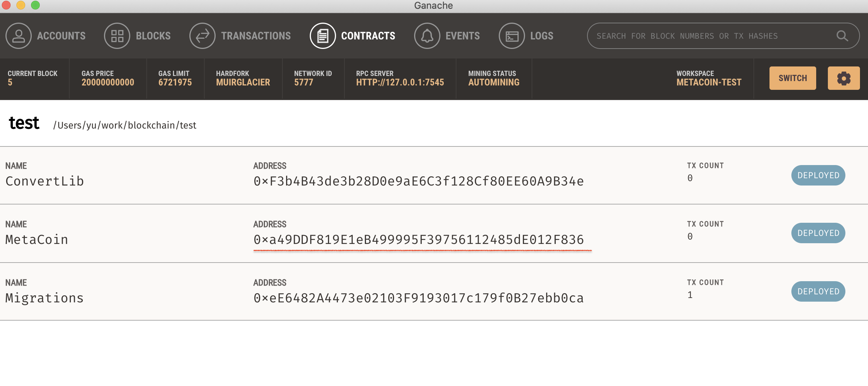Click DEPLOYED badge for MetaCoin
The image size is (868, 386).
tap(818, 233)
